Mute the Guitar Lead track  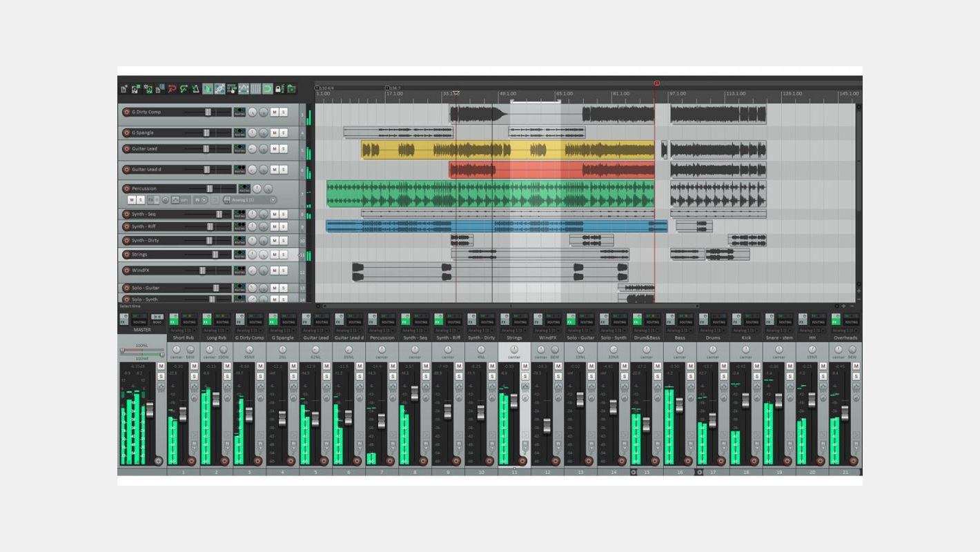coord(274,149)
